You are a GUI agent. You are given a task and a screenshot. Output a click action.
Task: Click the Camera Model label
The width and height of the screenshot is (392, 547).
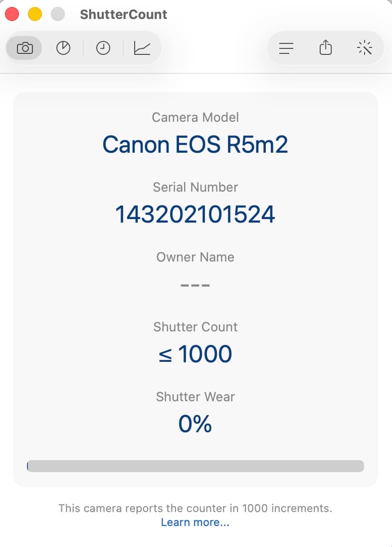point(195,117)
